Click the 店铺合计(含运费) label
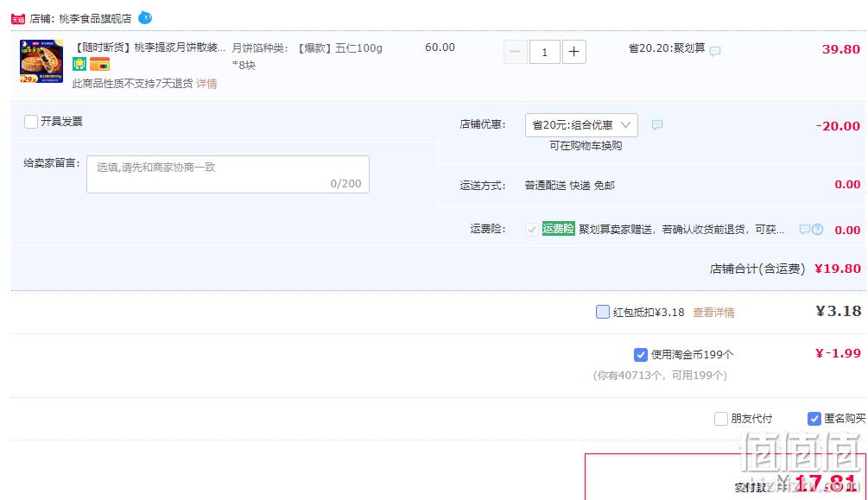Screen dimensions: 868x500 757,269
